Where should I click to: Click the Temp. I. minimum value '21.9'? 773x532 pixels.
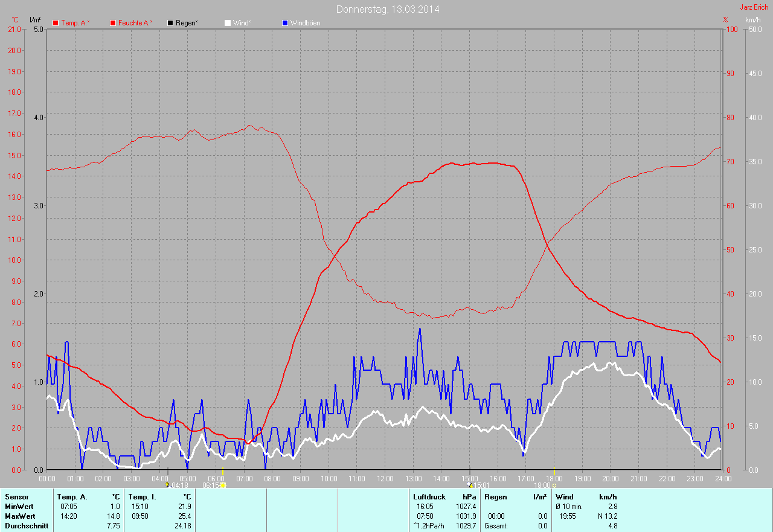pyautogui.click(x=184, y=507)
